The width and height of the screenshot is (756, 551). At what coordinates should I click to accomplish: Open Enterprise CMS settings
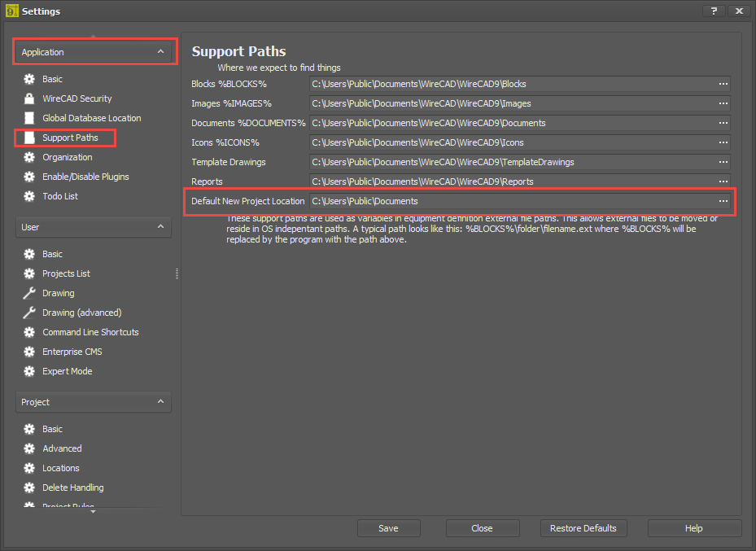(72, 352)
